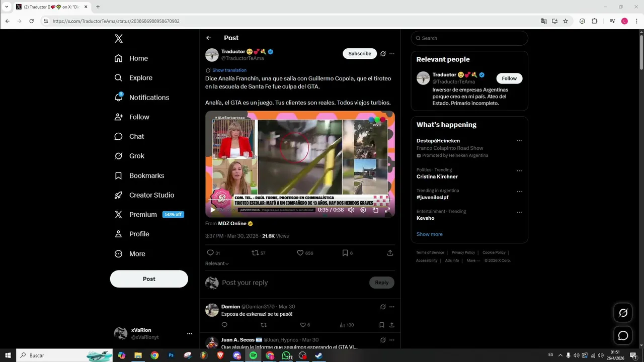Viewport: 644px width, 362px height.
Task: Open new browser tab
Action: coord(98,7)
